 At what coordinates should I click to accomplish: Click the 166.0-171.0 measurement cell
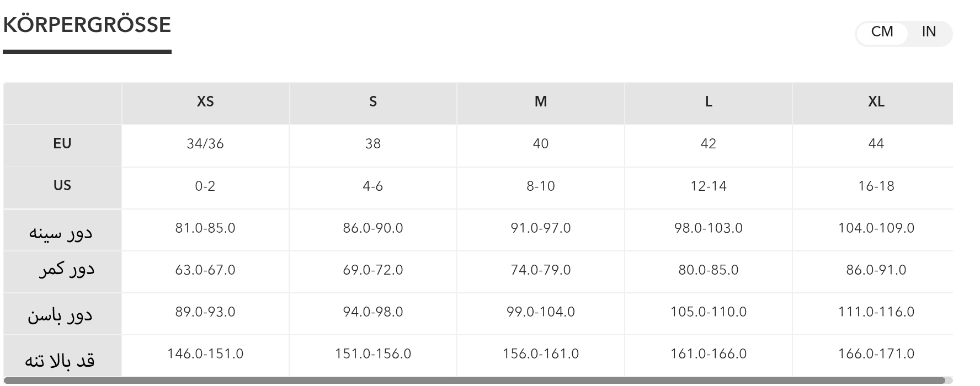[876, 354]
